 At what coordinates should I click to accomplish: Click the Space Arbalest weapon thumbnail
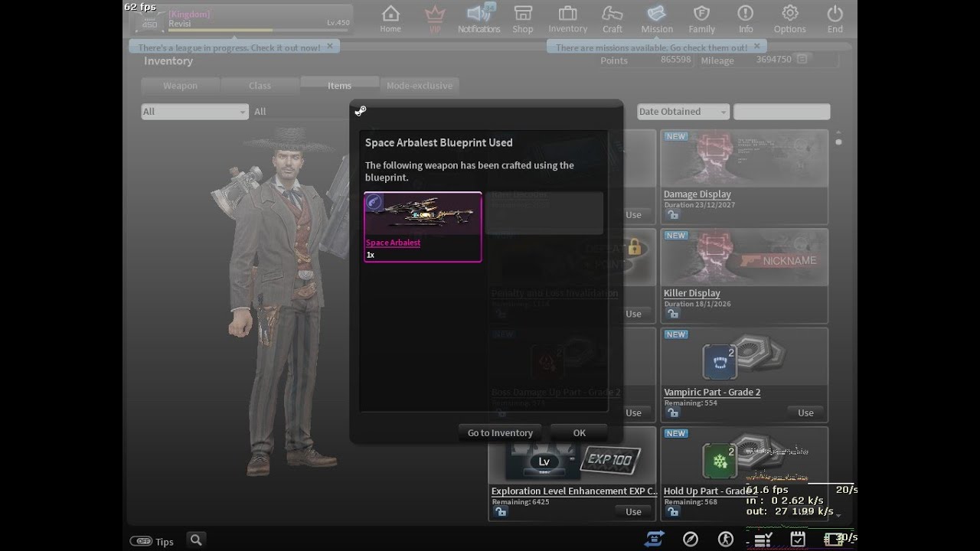pyautogui.click(x=423, y=214)
